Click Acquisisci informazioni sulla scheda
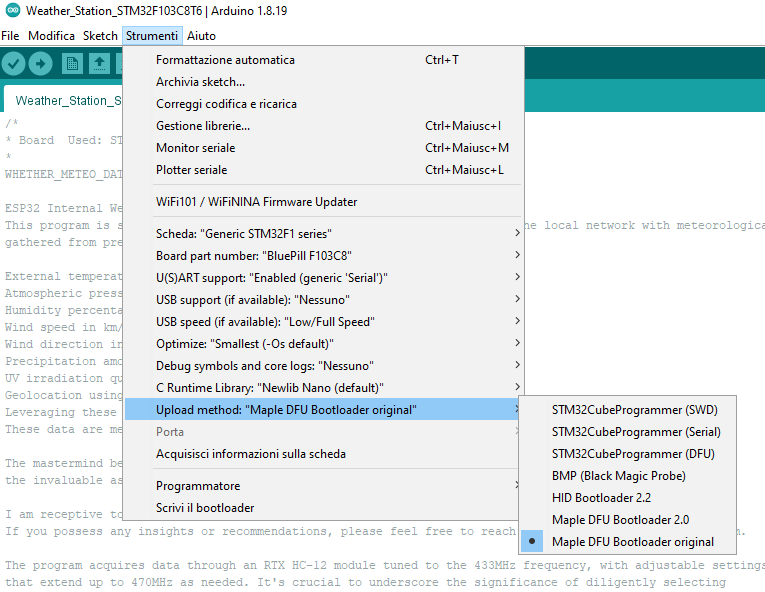 pos(323,454)
